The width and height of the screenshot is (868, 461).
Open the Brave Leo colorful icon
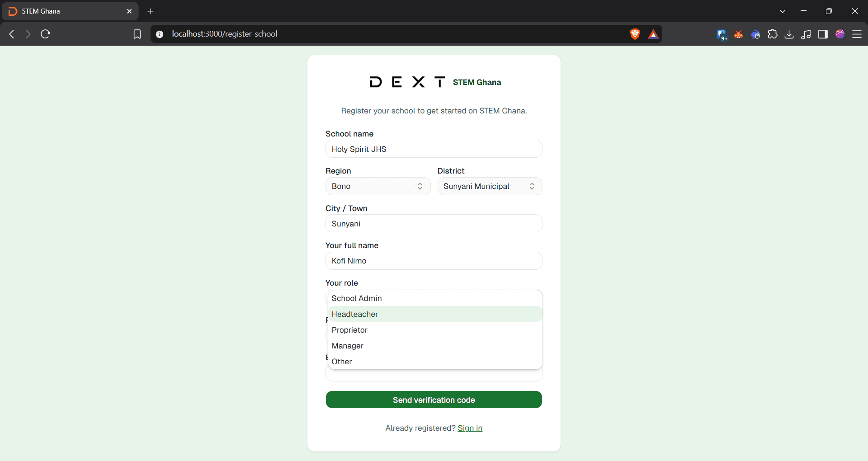coord(840,34)
